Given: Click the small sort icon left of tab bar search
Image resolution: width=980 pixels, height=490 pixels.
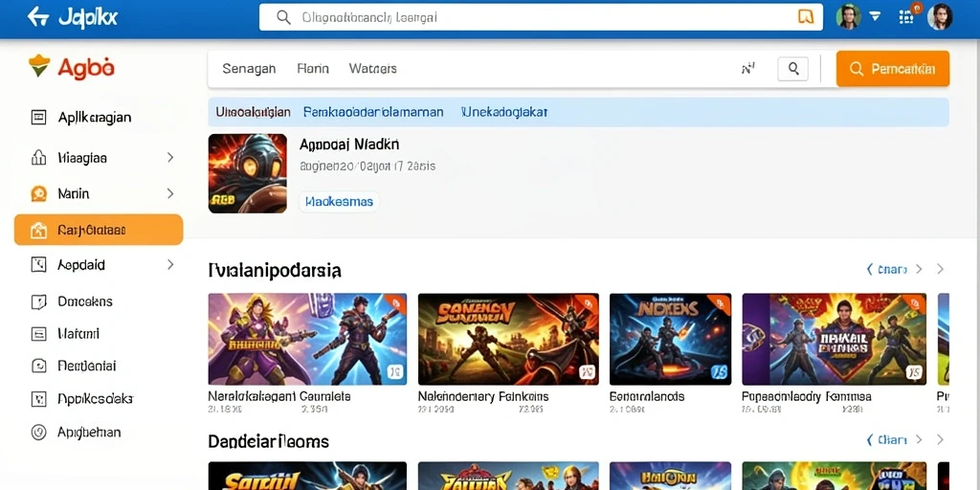Looking at the screenshot, I should coord(748,69).
